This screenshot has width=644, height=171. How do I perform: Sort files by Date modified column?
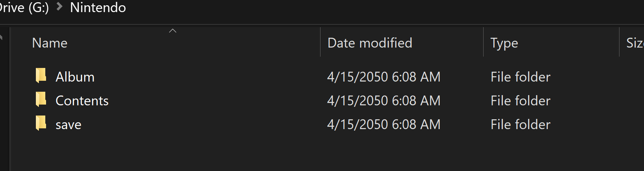(370, 43)
